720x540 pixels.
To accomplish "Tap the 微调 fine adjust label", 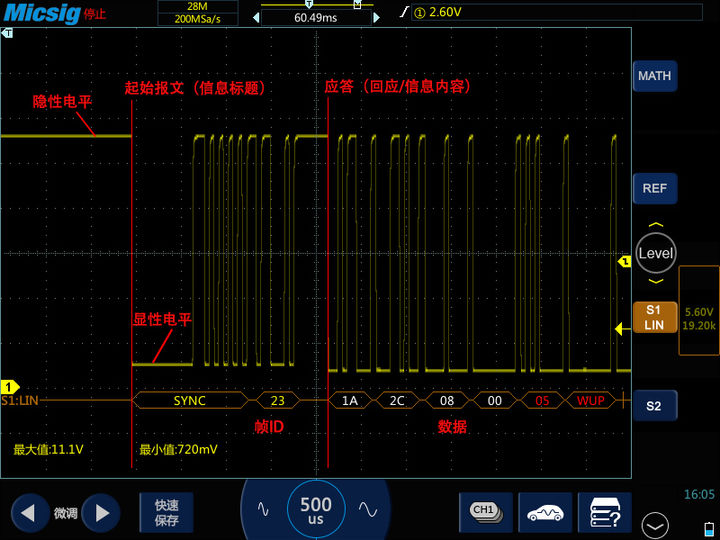I will point(65,513).
